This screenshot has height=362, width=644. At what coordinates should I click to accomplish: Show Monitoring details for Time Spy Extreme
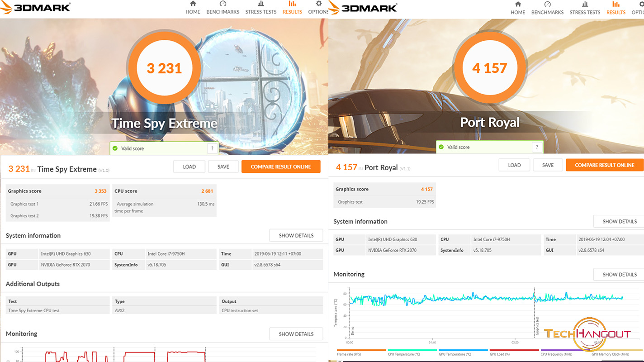pos(296,334)
